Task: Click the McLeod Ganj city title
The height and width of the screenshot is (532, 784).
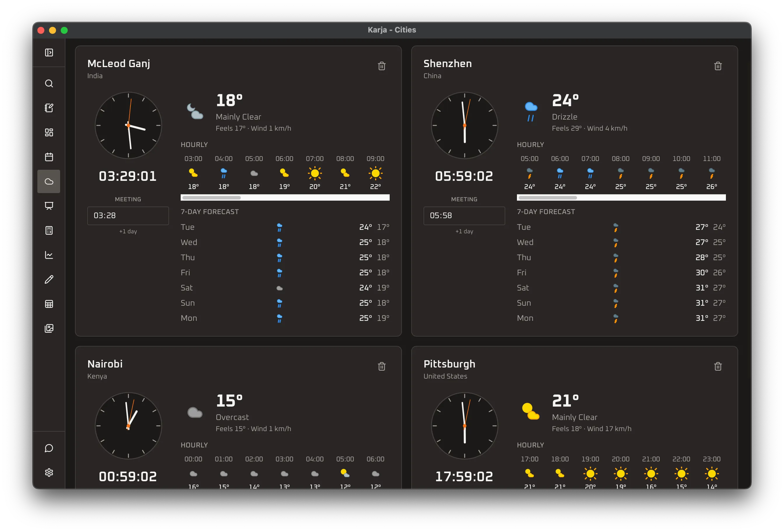Action: [x=119, y=64]
